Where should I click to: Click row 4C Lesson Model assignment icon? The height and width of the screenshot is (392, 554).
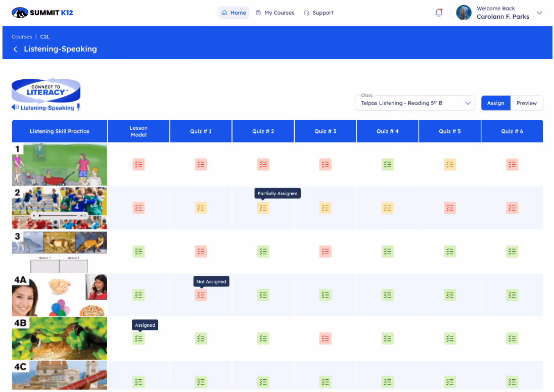click(x=138, y=382)
